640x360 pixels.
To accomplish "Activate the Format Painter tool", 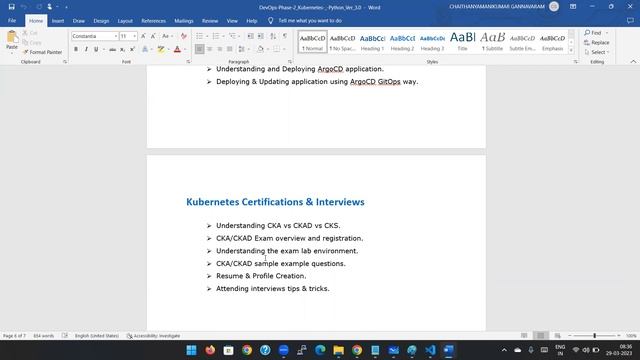I will (42, 52).
